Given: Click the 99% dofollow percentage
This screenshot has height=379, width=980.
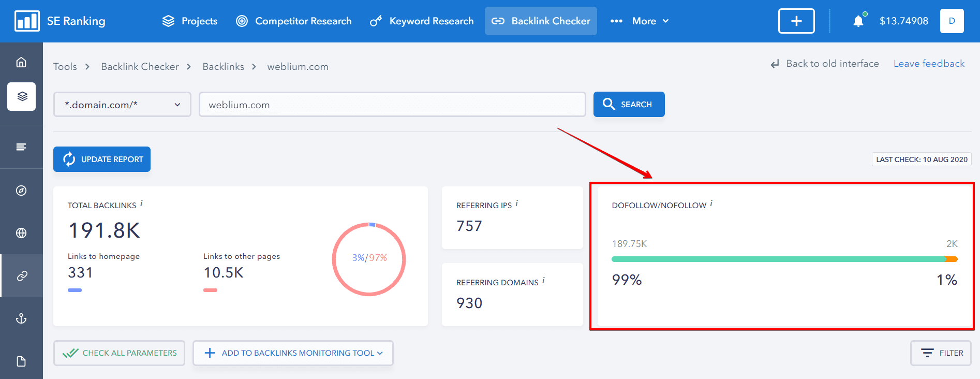Looking at the screenshot, I should 627,280.
